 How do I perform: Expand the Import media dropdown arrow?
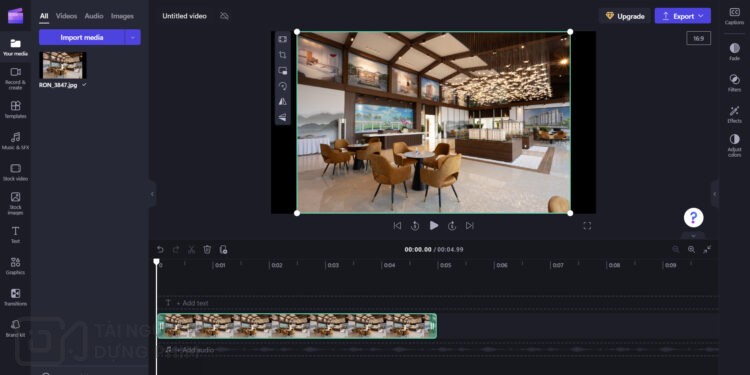[133, 37]
